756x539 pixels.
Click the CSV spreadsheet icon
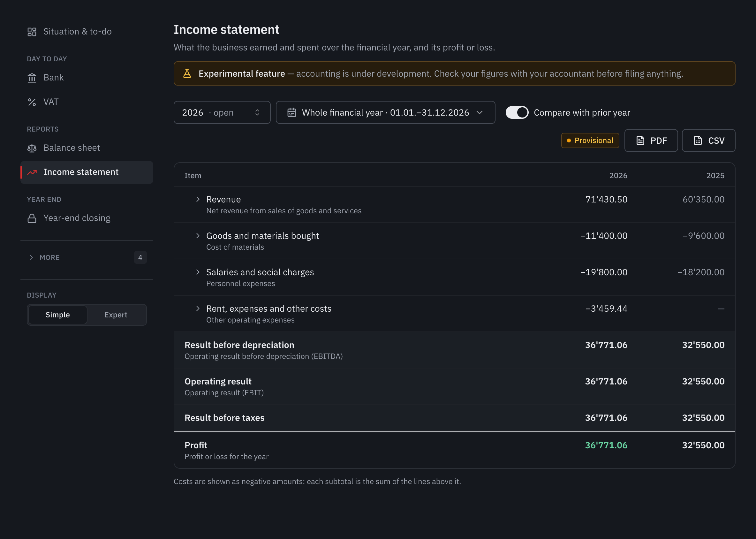click(698, 141)
